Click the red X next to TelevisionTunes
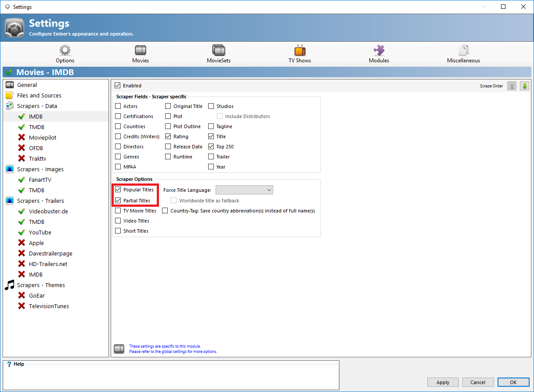Screen dimensions: 534x392 point(21,306)
